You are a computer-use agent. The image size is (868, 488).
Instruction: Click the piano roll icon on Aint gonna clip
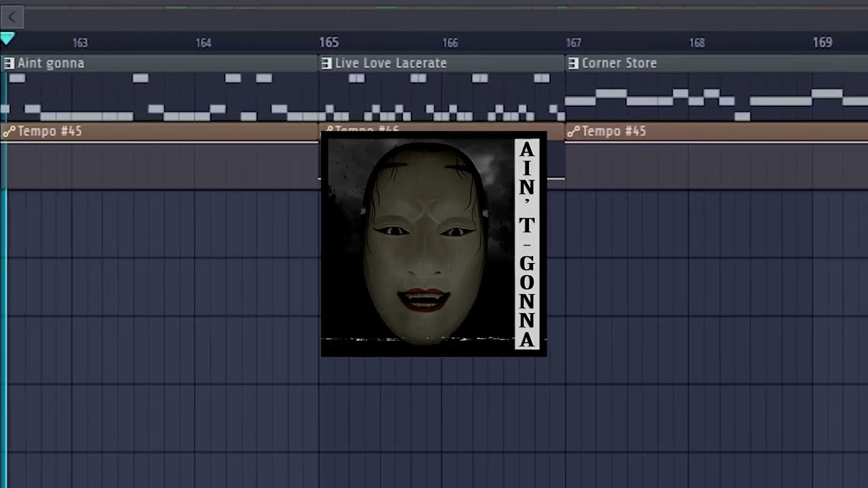point(8,63)
